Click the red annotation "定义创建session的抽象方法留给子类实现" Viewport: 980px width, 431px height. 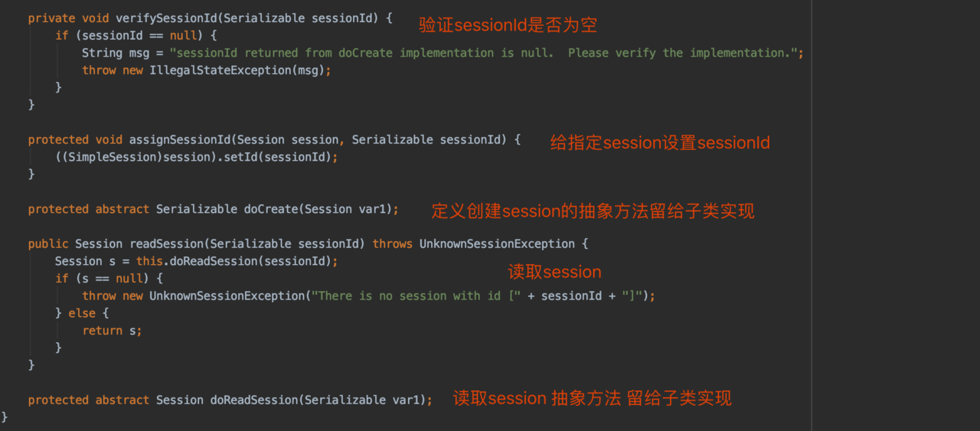[593, 211]
